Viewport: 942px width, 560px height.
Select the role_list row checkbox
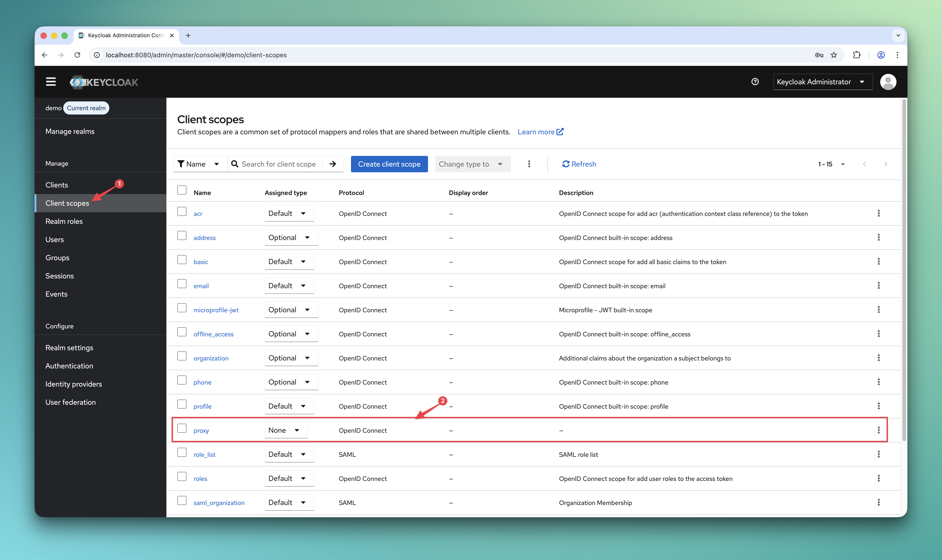tap(182, 452)
